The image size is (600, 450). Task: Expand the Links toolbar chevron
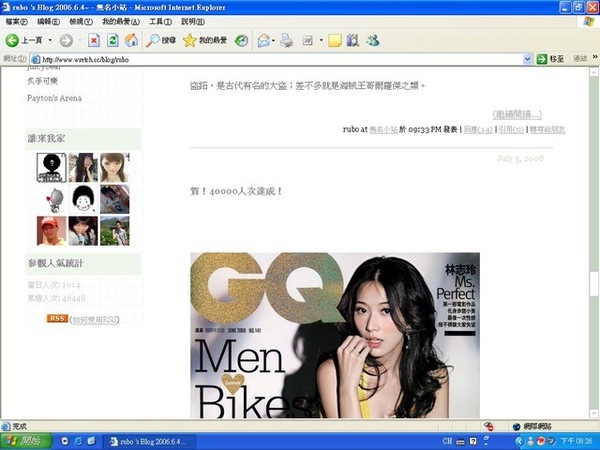[x=595, y=57]
